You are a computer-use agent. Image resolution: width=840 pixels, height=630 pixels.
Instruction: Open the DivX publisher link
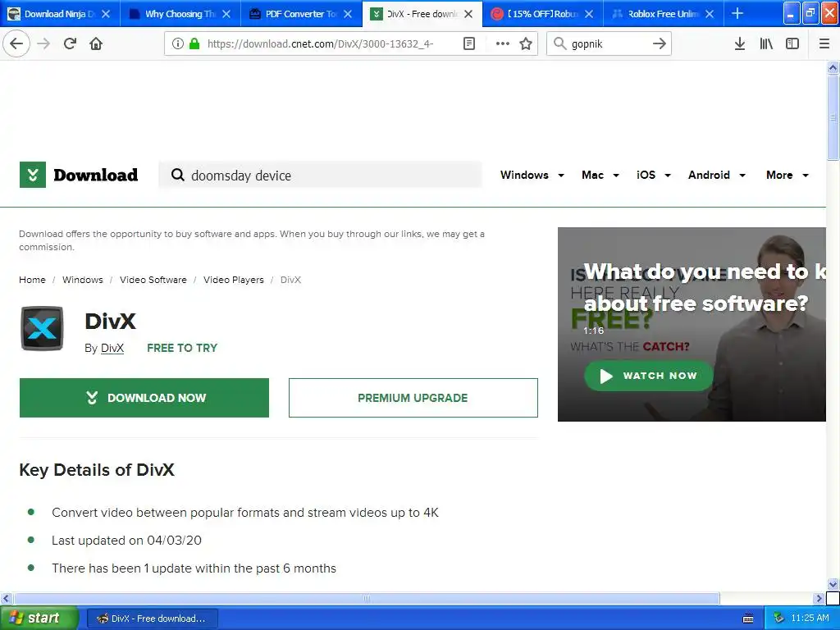(112, 348)
